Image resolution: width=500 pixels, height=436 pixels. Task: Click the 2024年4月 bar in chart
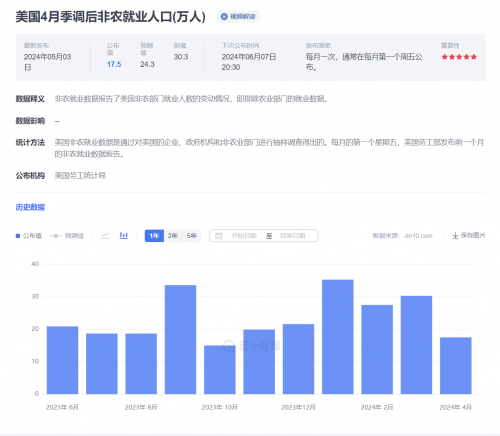pos(456,366)
